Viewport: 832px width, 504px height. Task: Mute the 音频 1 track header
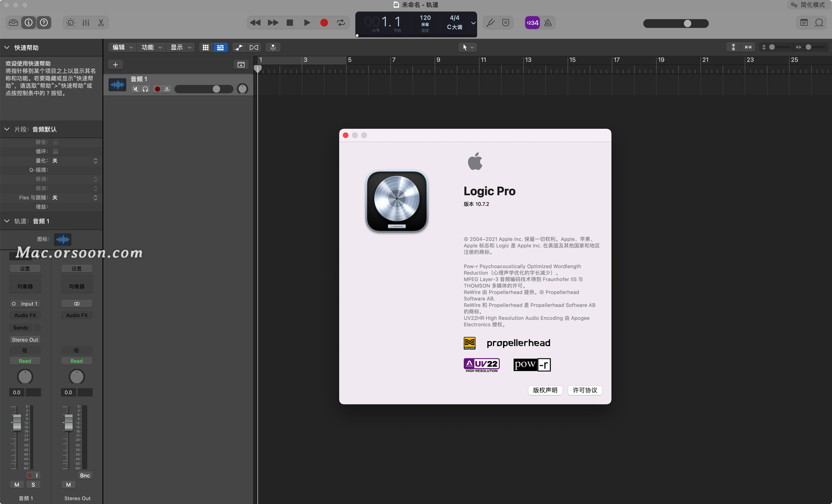(x=136, y=89)
